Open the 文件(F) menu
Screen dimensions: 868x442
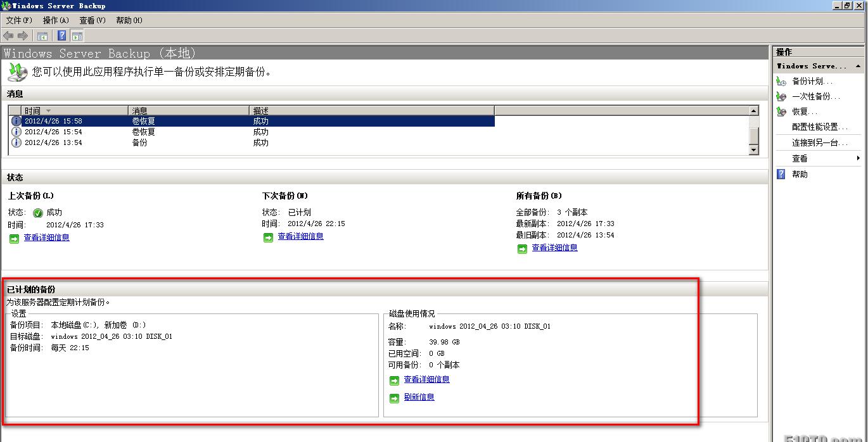[x=19, y=20]
